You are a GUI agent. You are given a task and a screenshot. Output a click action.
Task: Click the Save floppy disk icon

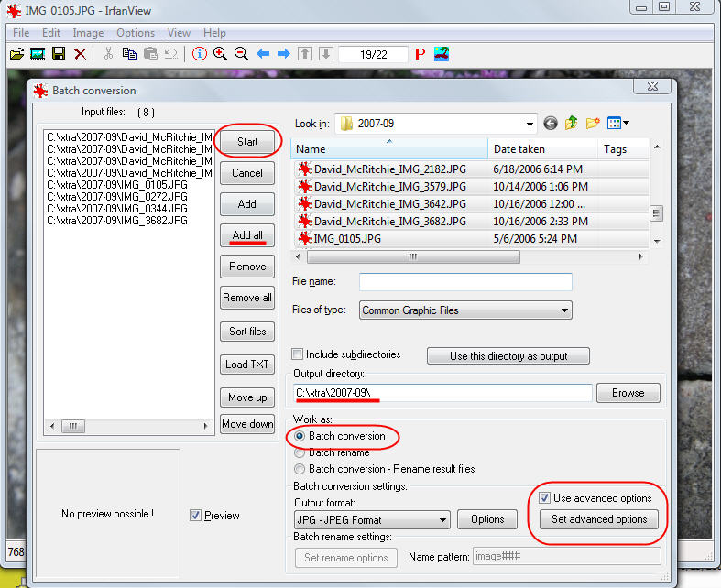(59, 54)
